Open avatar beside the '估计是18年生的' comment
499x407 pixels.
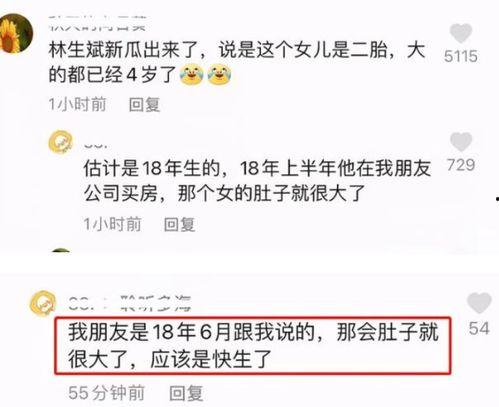click(61, 142)
